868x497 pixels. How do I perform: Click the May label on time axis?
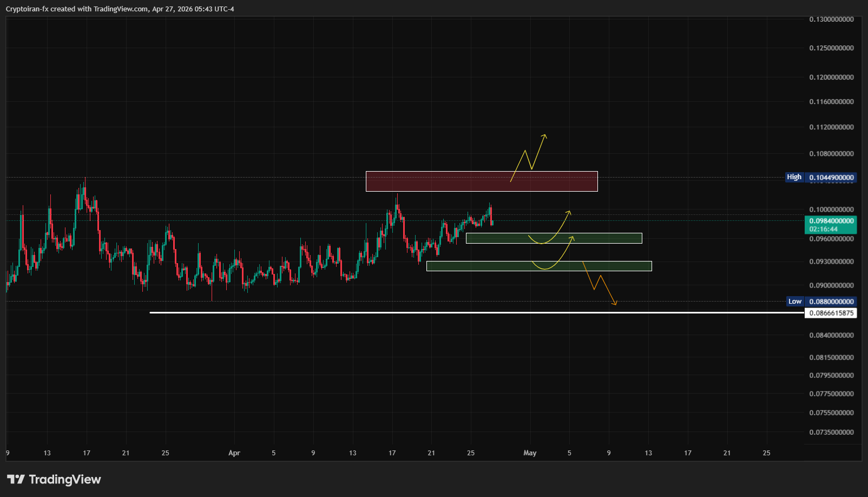(x=530, y=453)
